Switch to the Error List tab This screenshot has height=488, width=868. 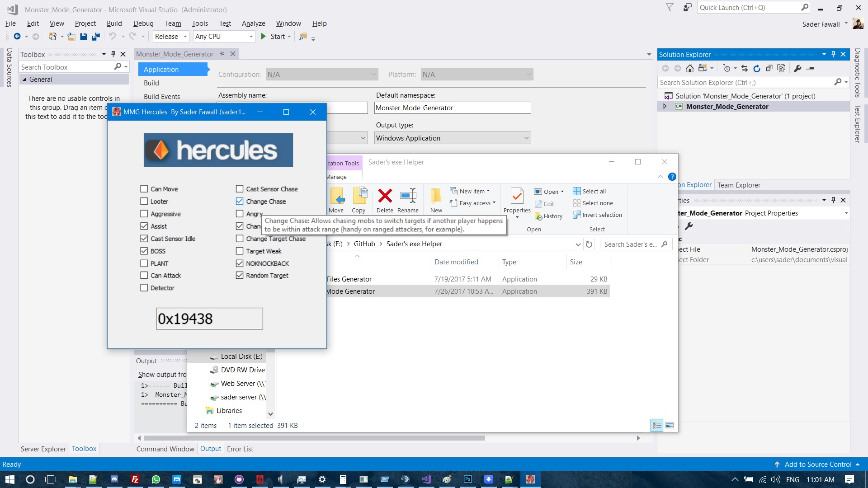tap(240, 449)
